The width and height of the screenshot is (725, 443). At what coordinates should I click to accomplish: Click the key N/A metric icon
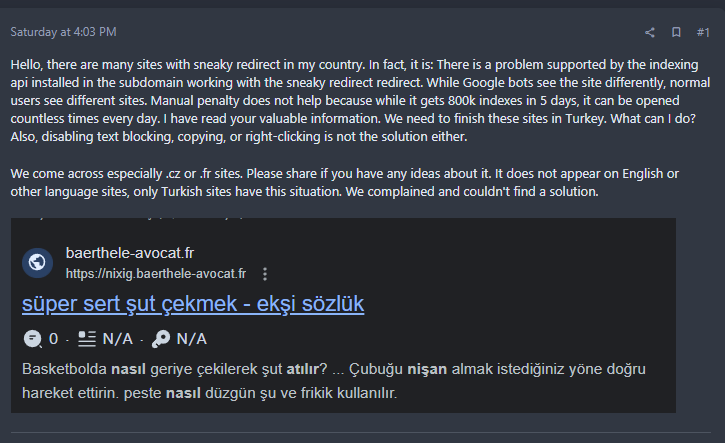[161, 339]
